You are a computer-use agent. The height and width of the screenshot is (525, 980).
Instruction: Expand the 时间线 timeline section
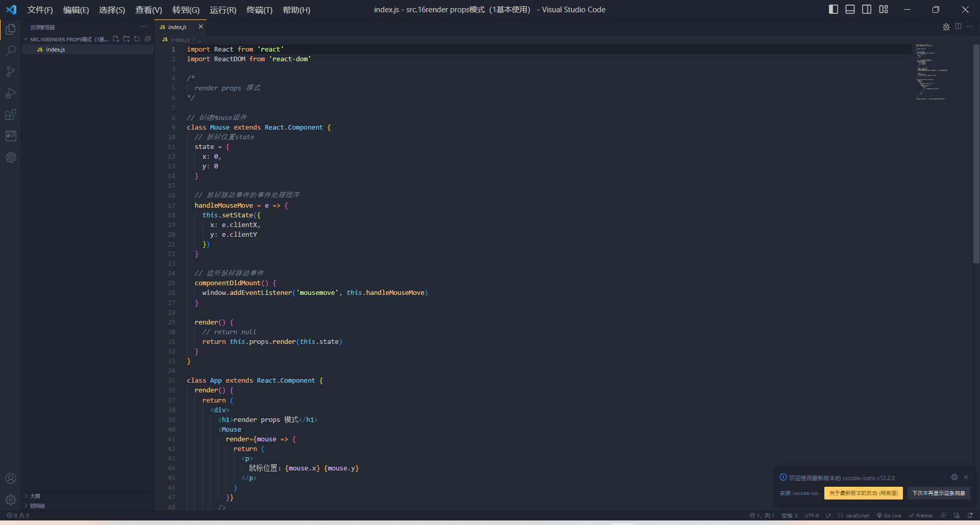87,506
